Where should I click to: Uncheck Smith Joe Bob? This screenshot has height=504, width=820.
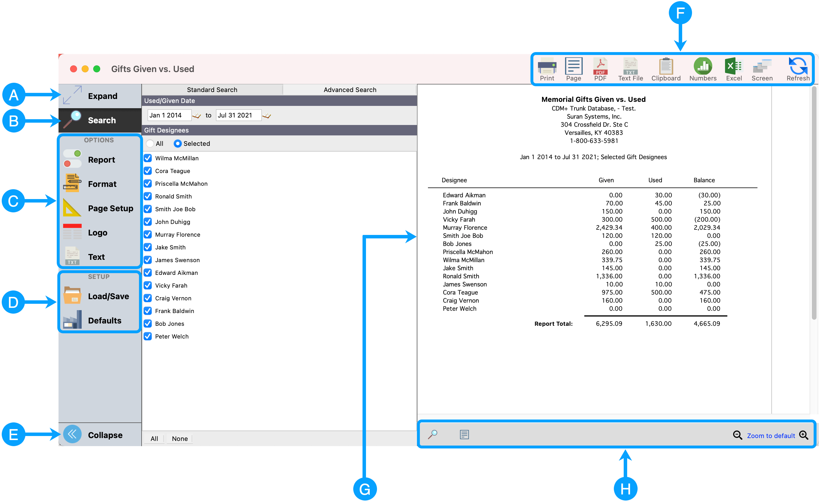[x=148, y=209]
